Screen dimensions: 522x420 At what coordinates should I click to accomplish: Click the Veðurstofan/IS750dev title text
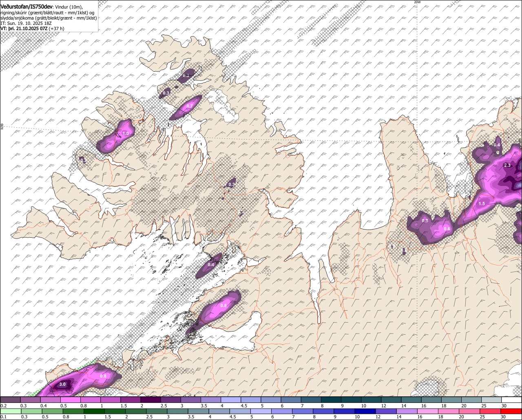pyautogui.click(x=27, y=7)
